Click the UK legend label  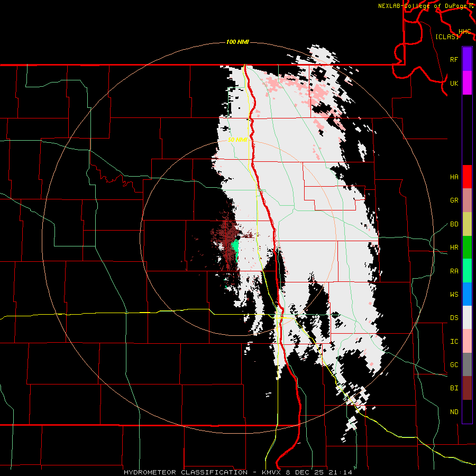click(454, 83)
